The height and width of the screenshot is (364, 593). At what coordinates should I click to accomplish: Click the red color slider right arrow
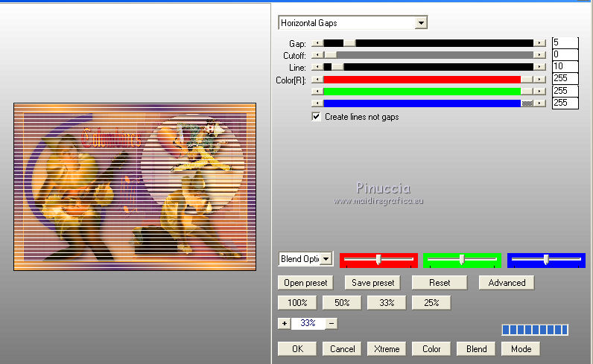click(x=539, y=80)
